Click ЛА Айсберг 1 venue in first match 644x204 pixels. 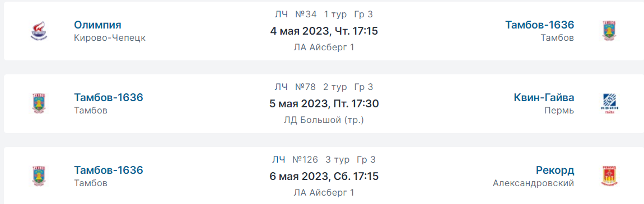pyautogui.click(x=324, y=48)
